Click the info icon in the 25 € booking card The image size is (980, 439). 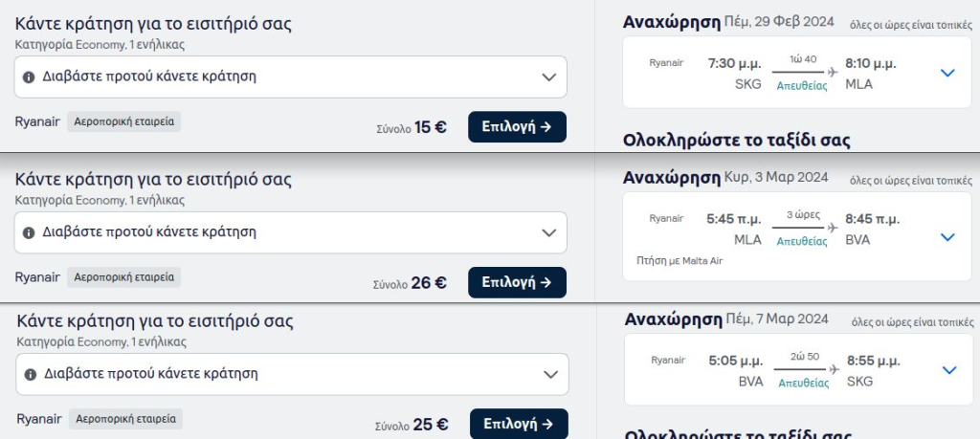pos(30,375)
